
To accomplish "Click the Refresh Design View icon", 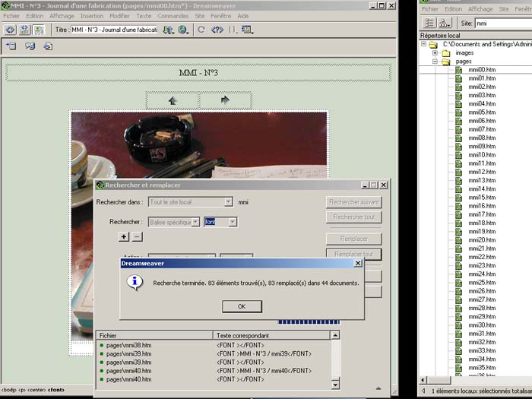I will tap(201, 30).
